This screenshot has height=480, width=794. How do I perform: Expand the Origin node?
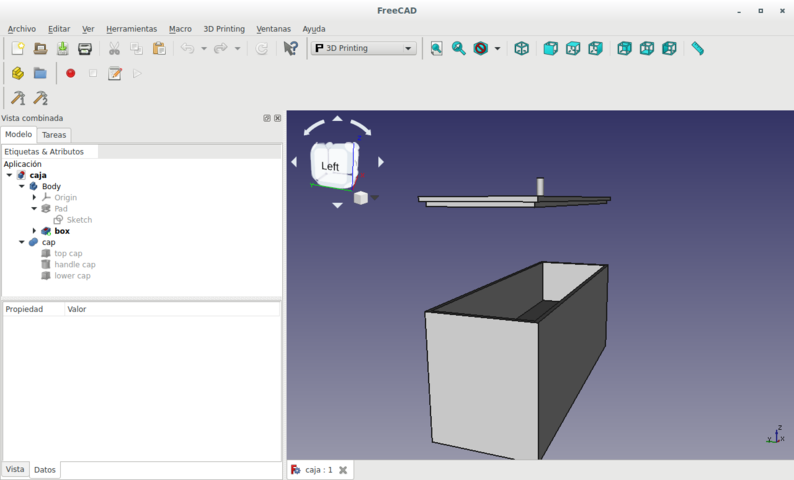(x=34, y=197)
